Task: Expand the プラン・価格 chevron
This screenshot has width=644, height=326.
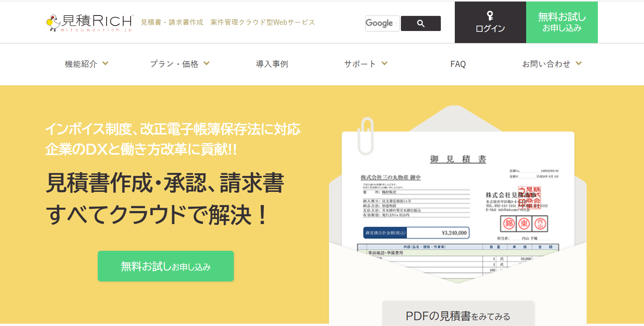Action: 207,64
